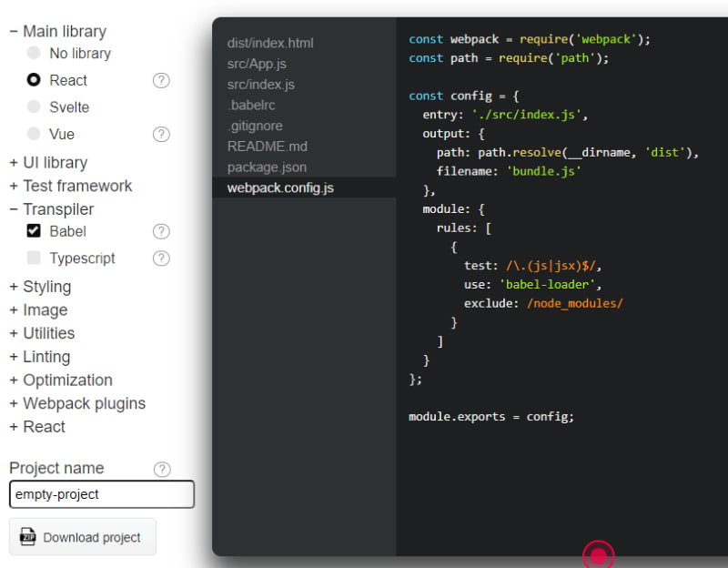Click the Project name text field
Image resolution: width=728 pixels, height=568 pixels.
[102, 494]
